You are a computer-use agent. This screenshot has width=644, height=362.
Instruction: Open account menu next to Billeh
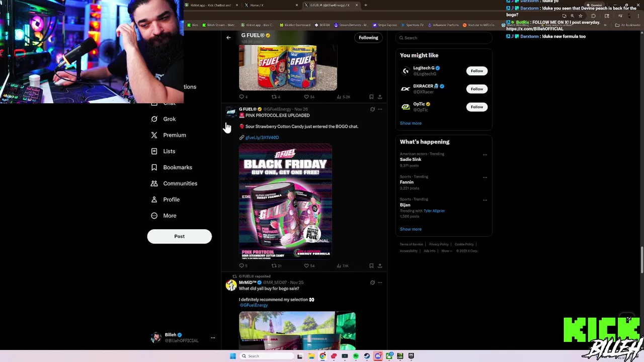[x=213, y=338]
